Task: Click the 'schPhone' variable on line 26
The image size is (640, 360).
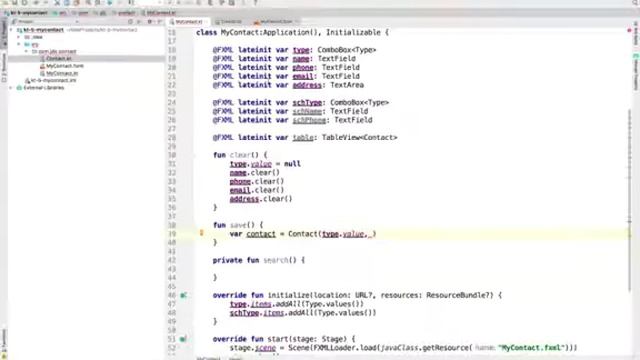Action: [309, 120]
